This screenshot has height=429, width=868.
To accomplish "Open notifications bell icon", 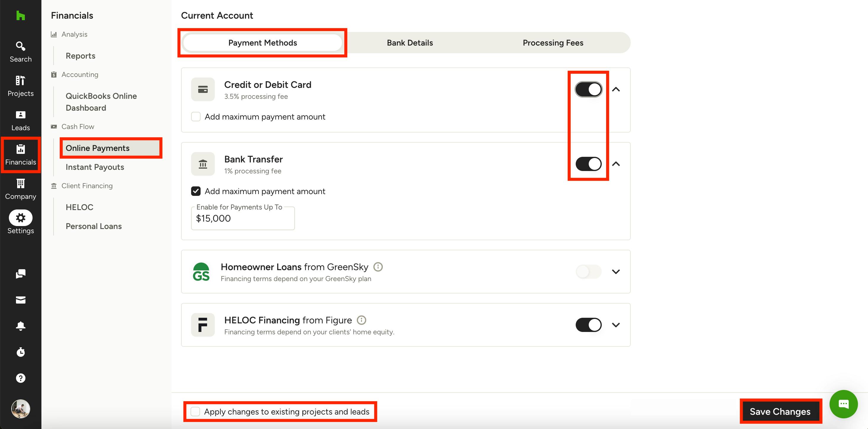I will [x=20, y=326].
